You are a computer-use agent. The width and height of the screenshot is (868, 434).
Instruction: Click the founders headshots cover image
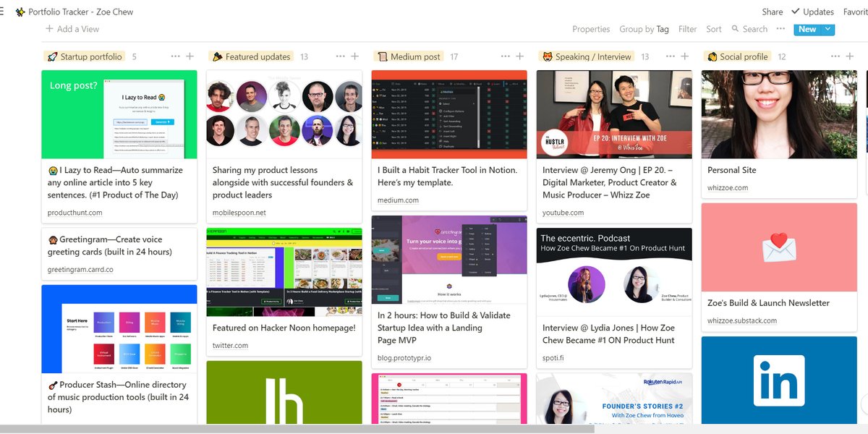click(x=284, y=114)
